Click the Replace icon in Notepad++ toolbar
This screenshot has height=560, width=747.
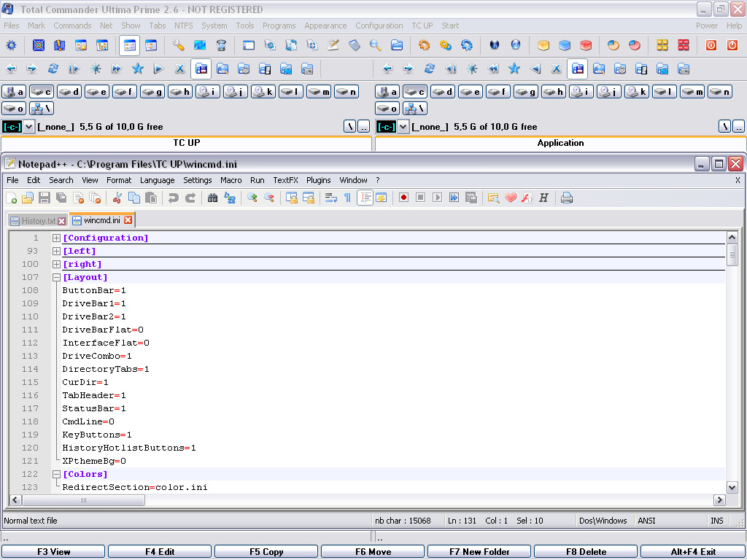click(x=230, y=198)
